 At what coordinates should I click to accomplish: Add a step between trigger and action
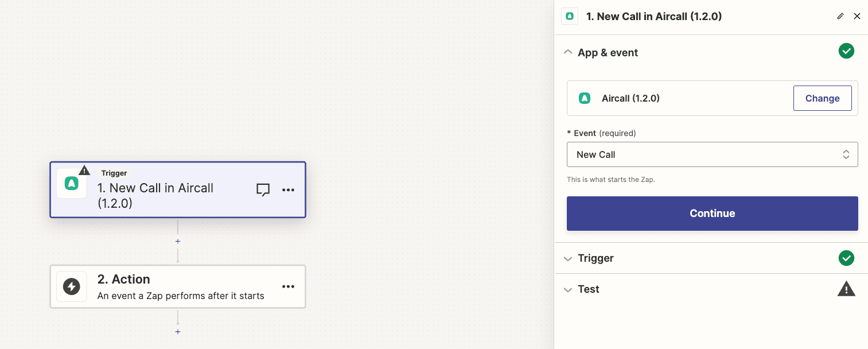(178, 242)
